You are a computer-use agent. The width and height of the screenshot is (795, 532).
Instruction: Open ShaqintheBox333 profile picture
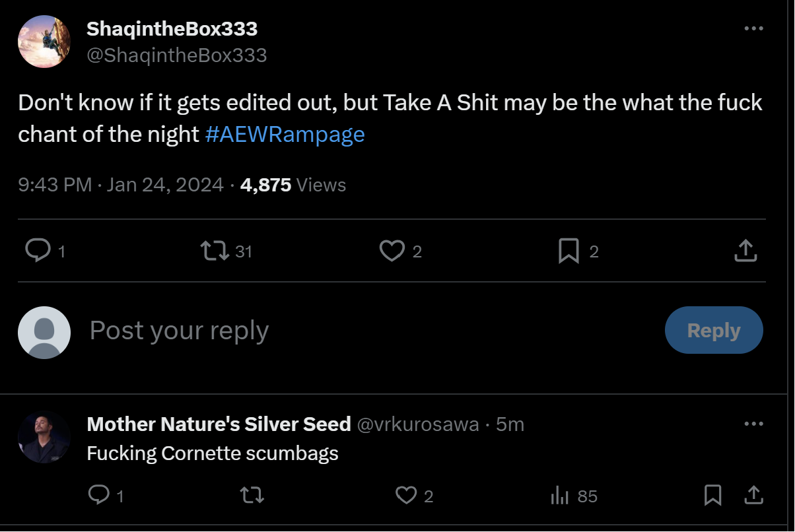pos(44,42)
